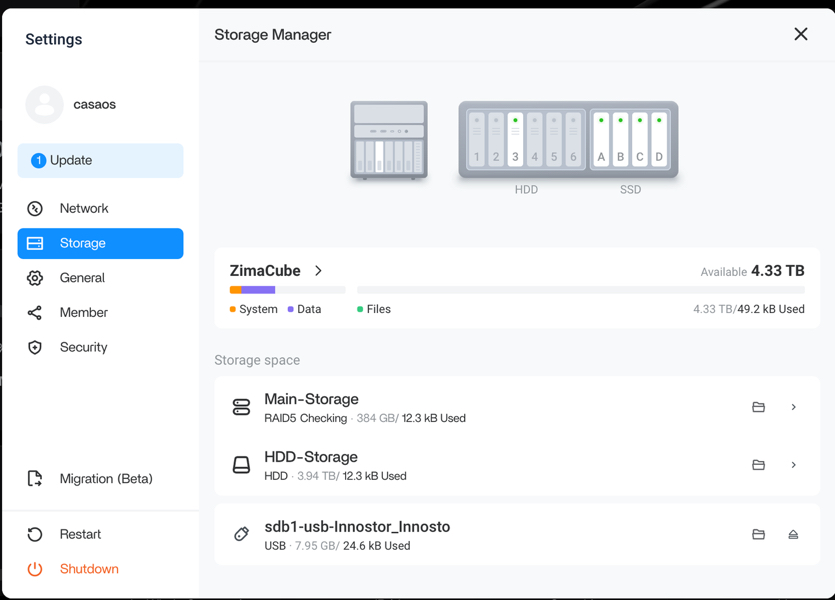Click the Shutdown button

88,569
